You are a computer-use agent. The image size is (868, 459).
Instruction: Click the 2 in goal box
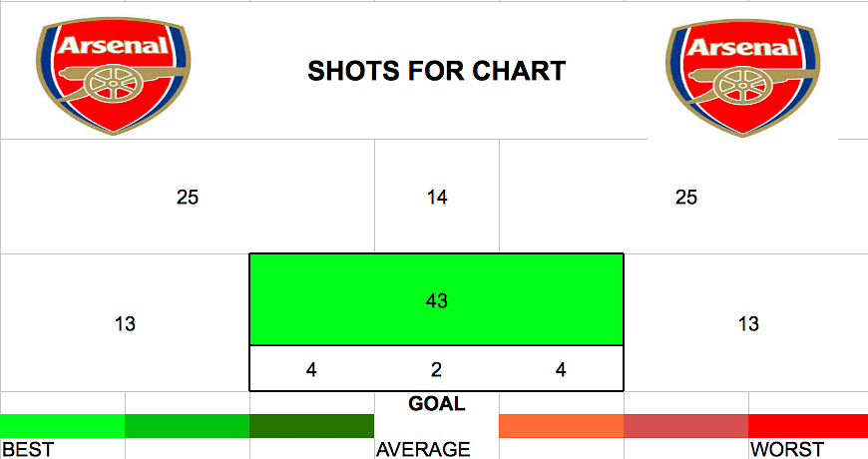tap(437, 369)
